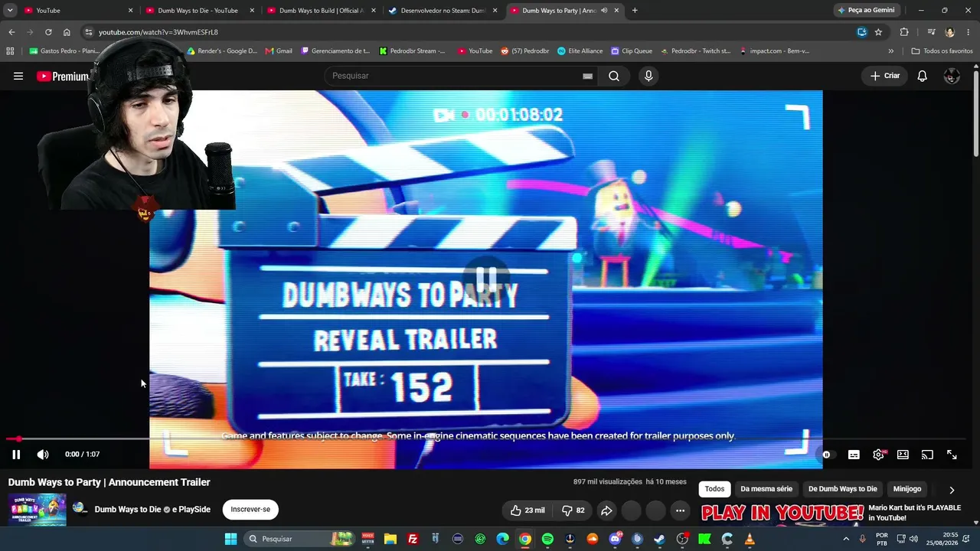980x551 pixels.
Task: Open the Criar create menu
Action: click(x=885, y=76)
